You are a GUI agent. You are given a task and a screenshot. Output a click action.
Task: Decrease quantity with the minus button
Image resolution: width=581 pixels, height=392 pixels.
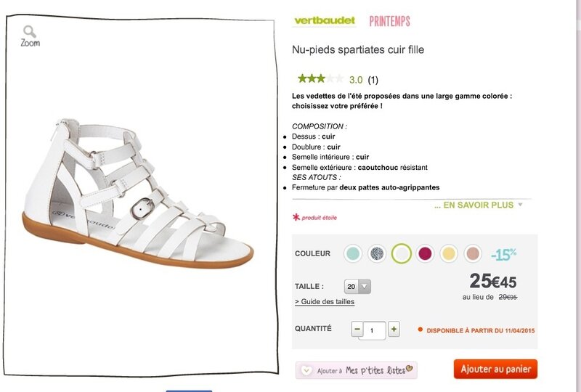click(x=357, y=329)
